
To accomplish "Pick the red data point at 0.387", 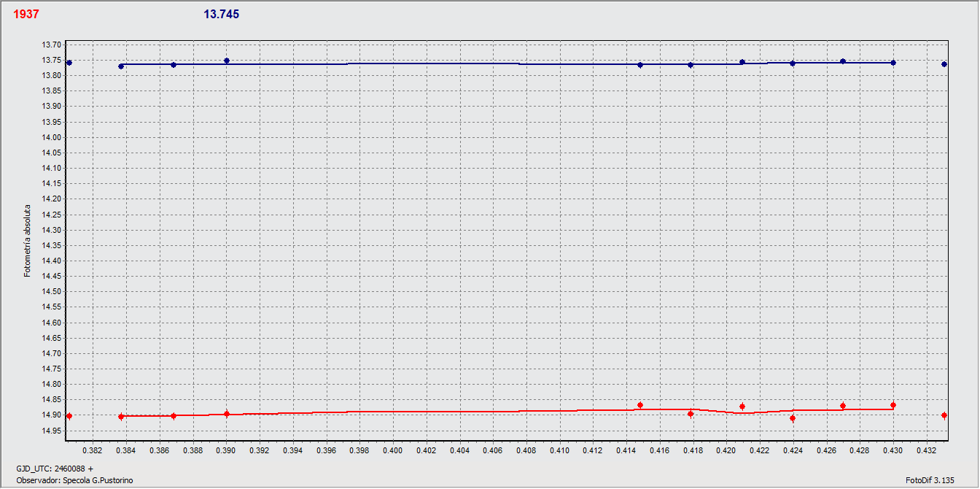I will tap(174, 416).
